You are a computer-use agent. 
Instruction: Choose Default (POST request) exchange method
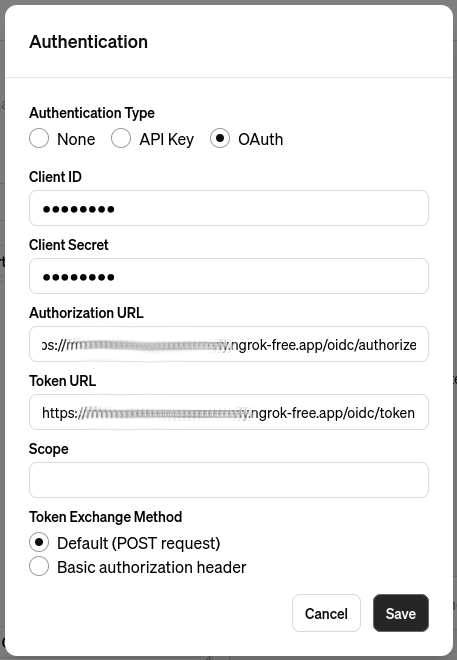[x=39, y=543]
